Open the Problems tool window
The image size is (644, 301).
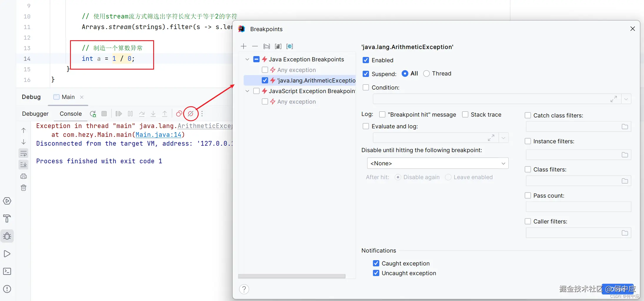7,289
